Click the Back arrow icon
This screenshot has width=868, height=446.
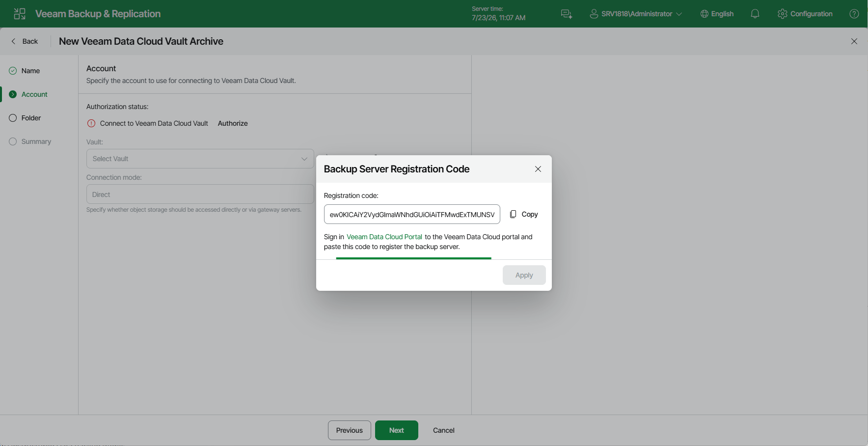13,41
